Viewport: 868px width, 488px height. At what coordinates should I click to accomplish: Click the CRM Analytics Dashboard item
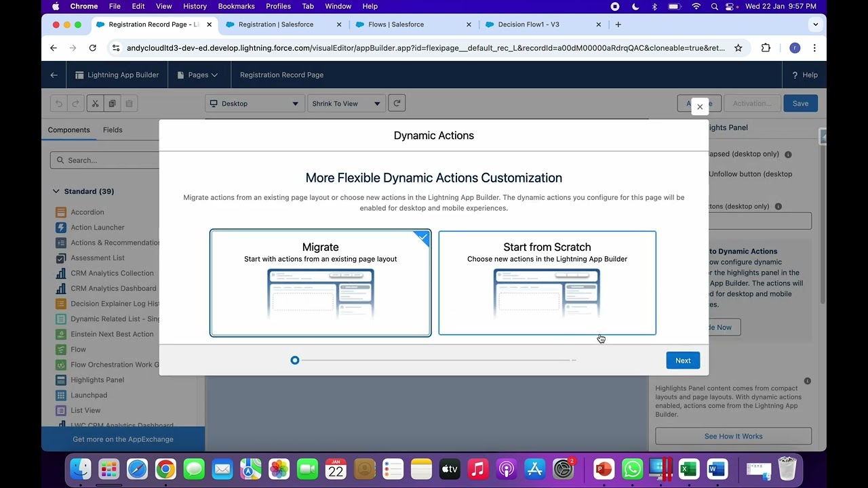pos(113,289)
